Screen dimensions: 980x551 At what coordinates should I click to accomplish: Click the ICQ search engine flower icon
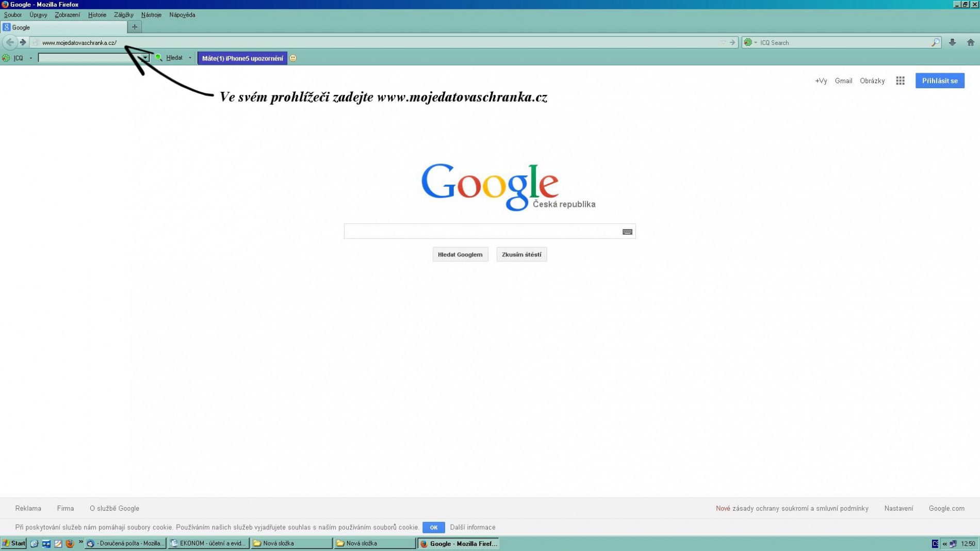click(748, 42)
